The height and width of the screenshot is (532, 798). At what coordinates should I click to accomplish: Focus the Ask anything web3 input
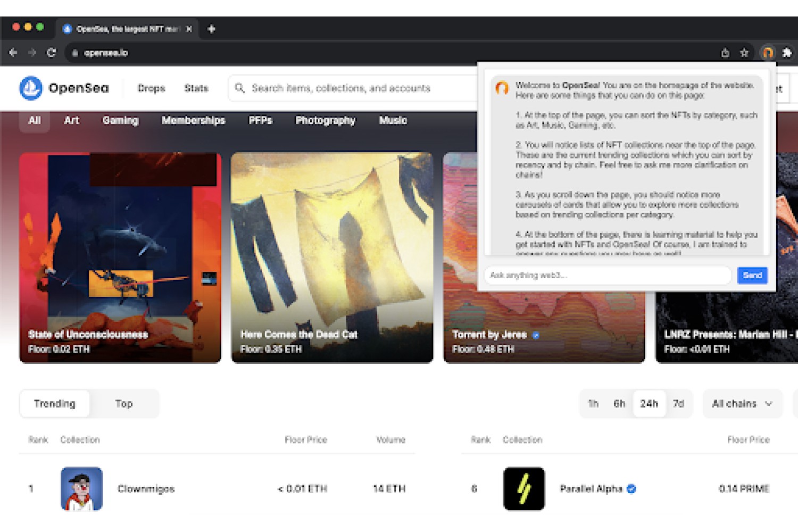click(608, 275)
